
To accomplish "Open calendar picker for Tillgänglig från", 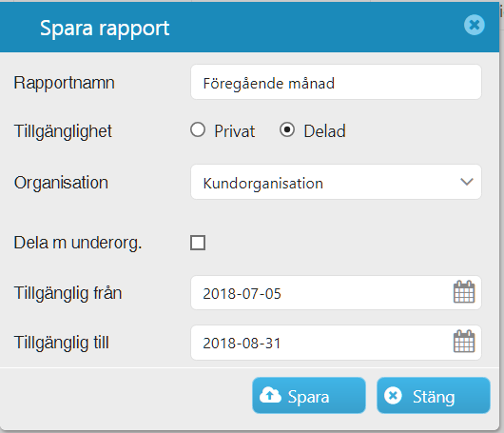I will 464,292.
